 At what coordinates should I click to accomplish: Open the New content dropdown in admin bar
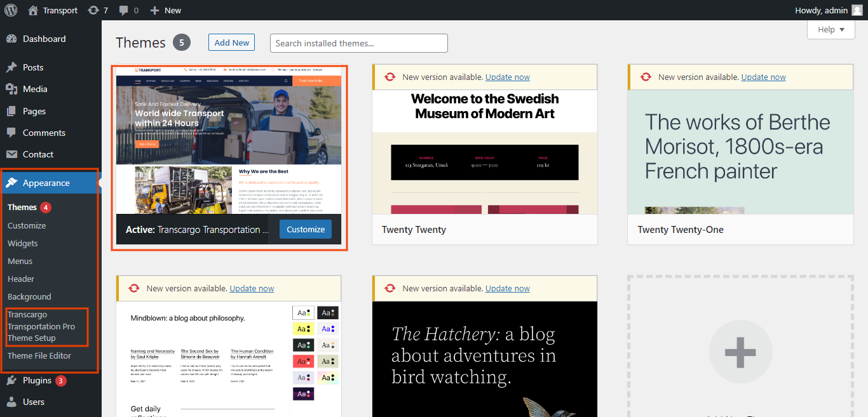pyautogui.click(x=165, y=10)
